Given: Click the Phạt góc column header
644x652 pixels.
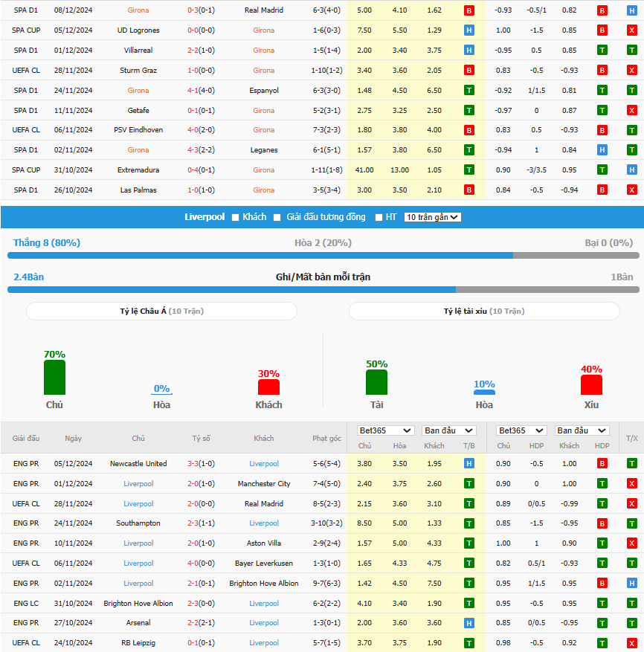Looking at the screenshot, I should (326, 439).
